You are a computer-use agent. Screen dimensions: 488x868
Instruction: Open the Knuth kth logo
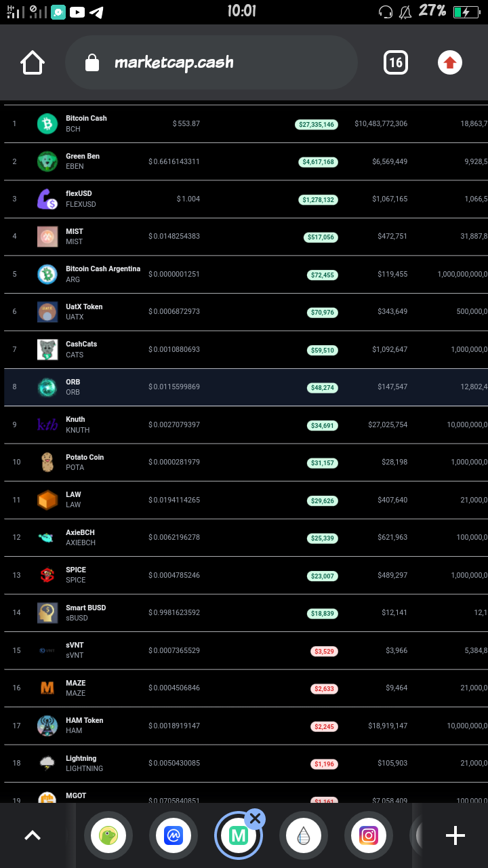pyautogui.click(x=47, y=425)
